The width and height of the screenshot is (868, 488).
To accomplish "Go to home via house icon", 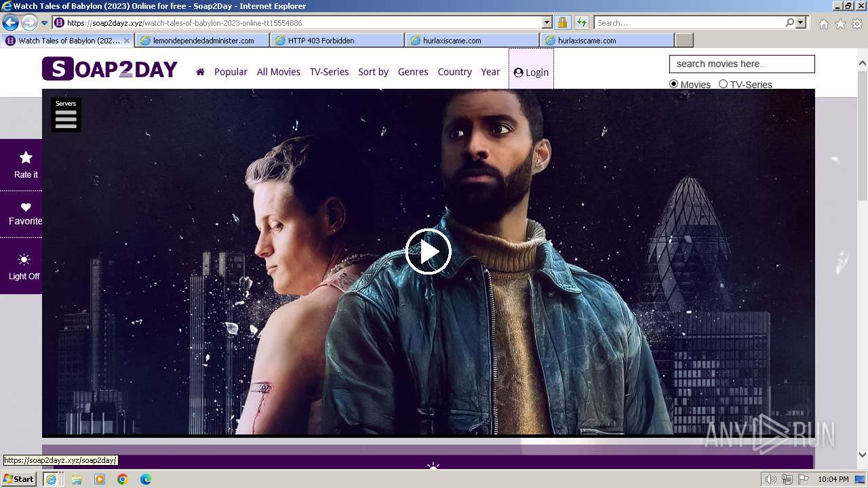I will coord(200,72).
